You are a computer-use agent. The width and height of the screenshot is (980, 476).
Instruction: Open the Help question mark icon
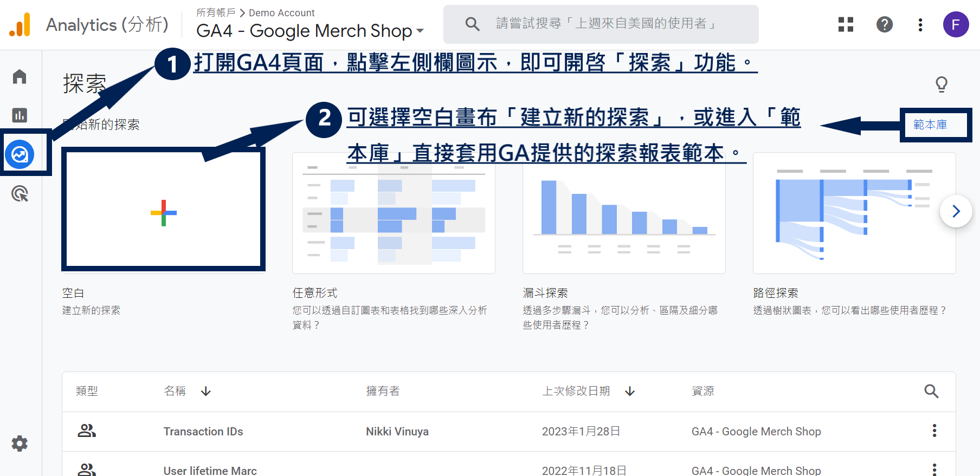tap(885, 24)
